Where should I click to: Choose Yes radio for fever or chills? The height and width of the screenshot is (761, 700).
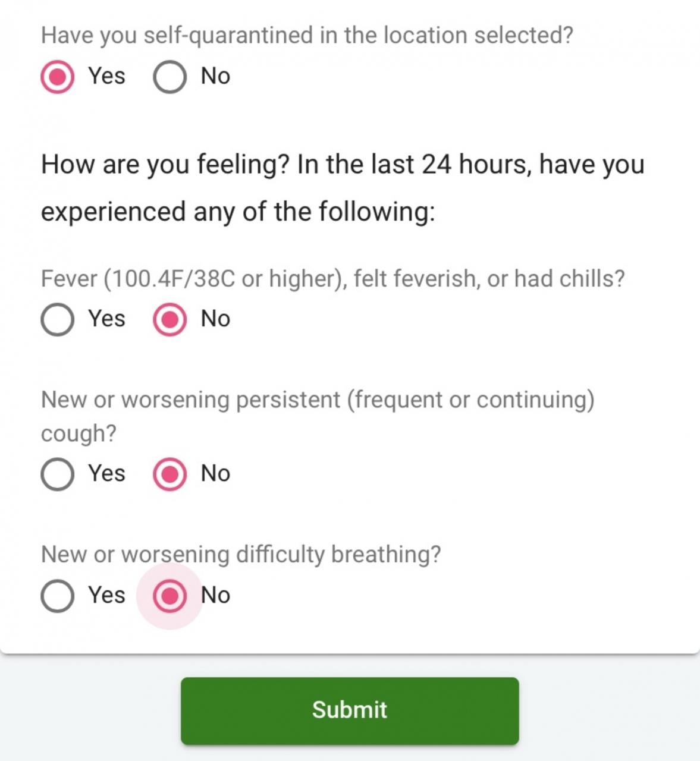pyautogui.click(x=58, y=319)
